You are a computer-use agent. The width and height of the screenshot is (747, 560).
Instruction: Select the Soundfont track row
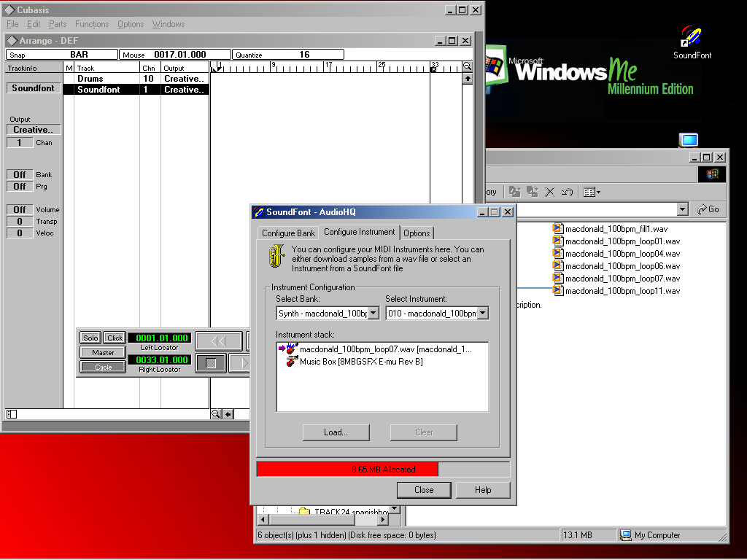click(136, 90)
